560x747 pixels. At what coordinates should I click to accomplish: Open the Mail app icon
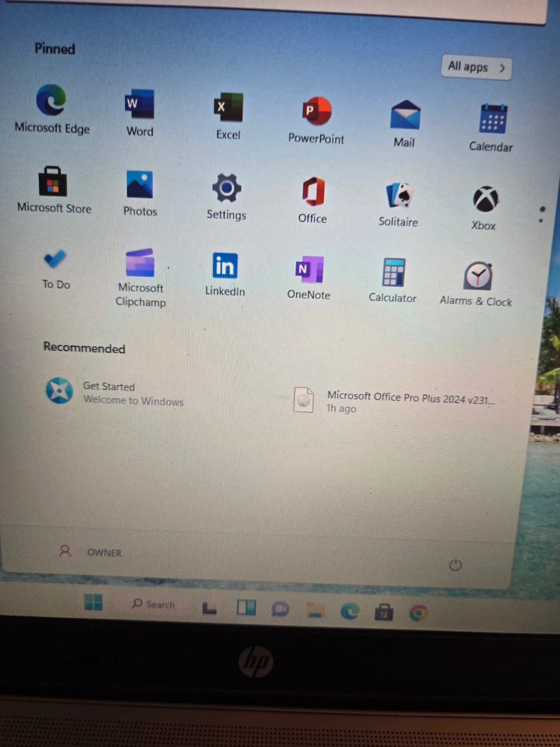[405, 115]
